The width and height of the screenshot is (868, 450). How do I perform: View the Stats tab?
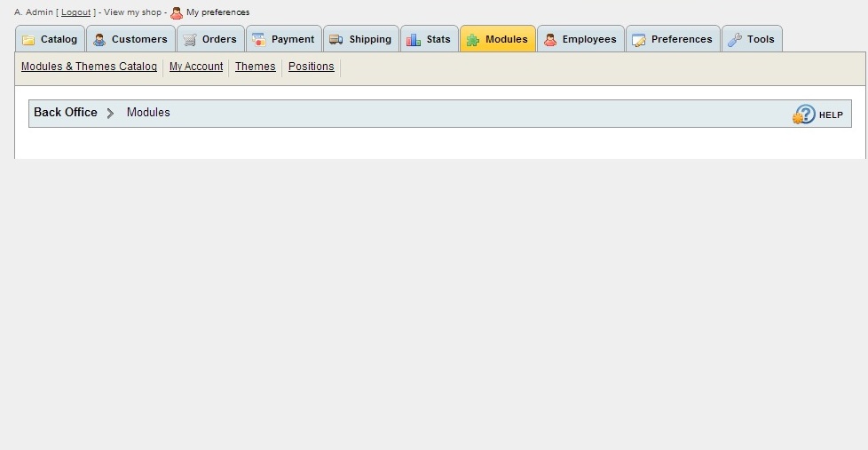click(430, 39)
